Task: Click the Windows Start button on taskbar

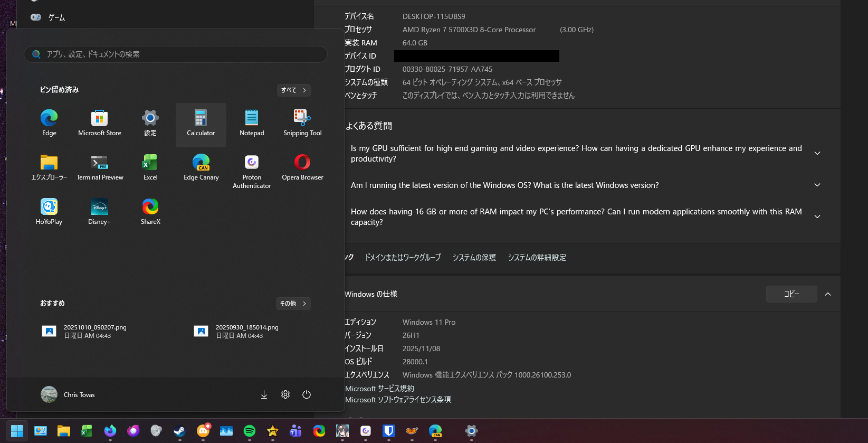Action: point(17,431)
